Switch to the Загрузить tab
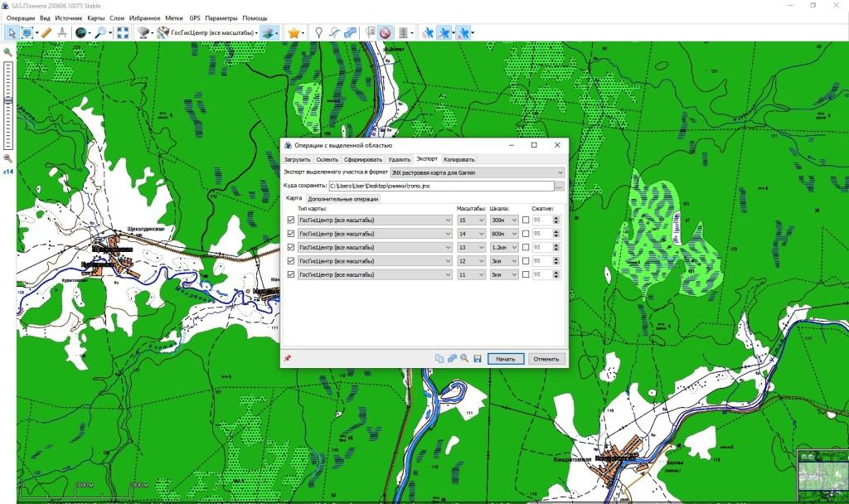This screenshot has height=504, width=849. click(x=297, y=159)
